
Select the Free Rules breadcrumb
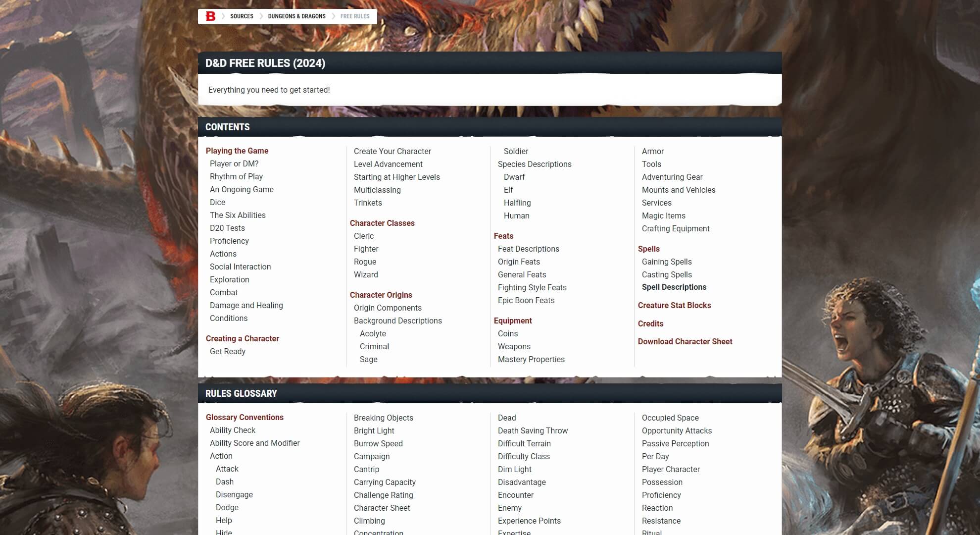point(355,16)
